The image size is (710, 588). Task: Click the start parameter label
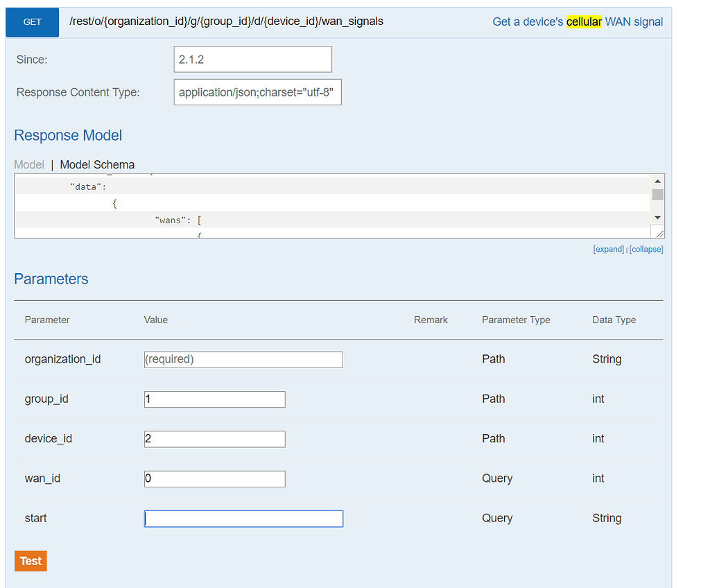[35, 518]
